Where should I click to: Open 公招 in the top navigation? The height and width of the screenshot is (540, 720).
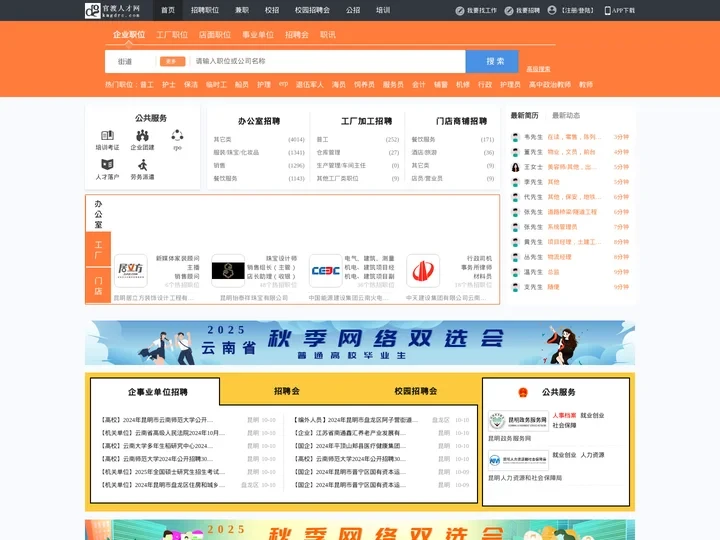(x=353, y=10)
